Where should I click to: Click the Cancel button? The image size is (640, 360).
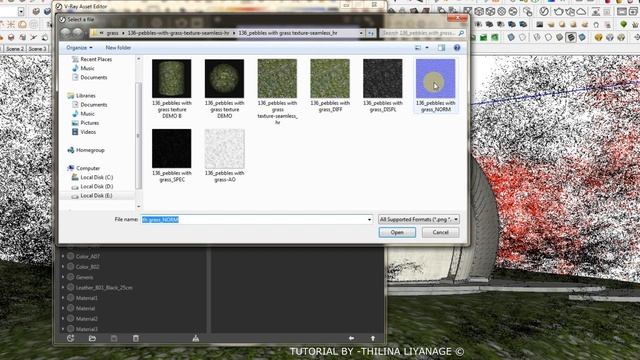click(440, 232)
